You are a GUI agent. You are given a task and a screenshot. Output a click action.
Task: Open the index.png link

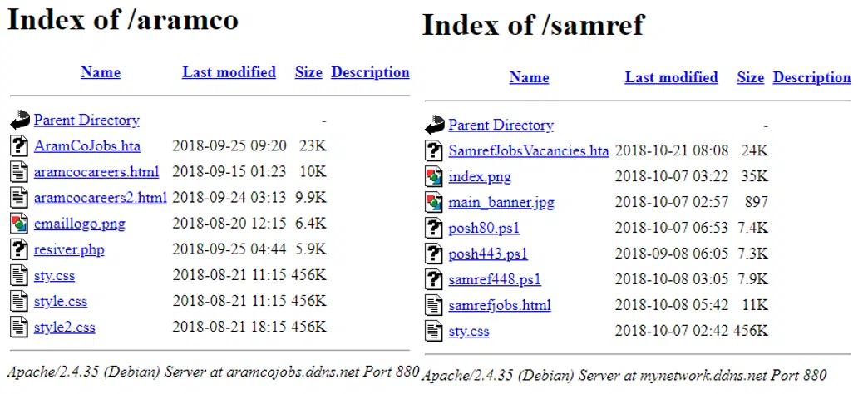[x=480, y=176]
